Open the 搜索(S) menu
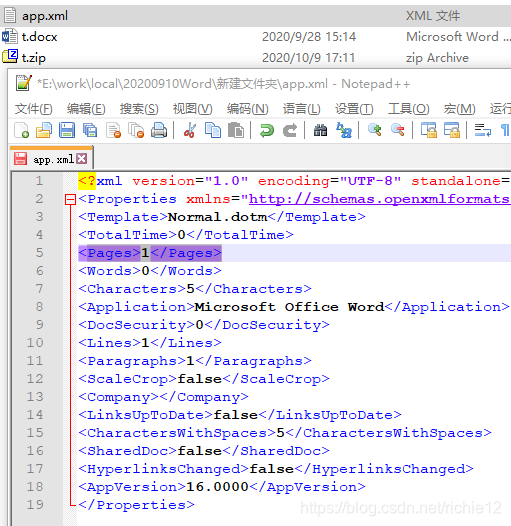511x526 pixels. (139, 109)
